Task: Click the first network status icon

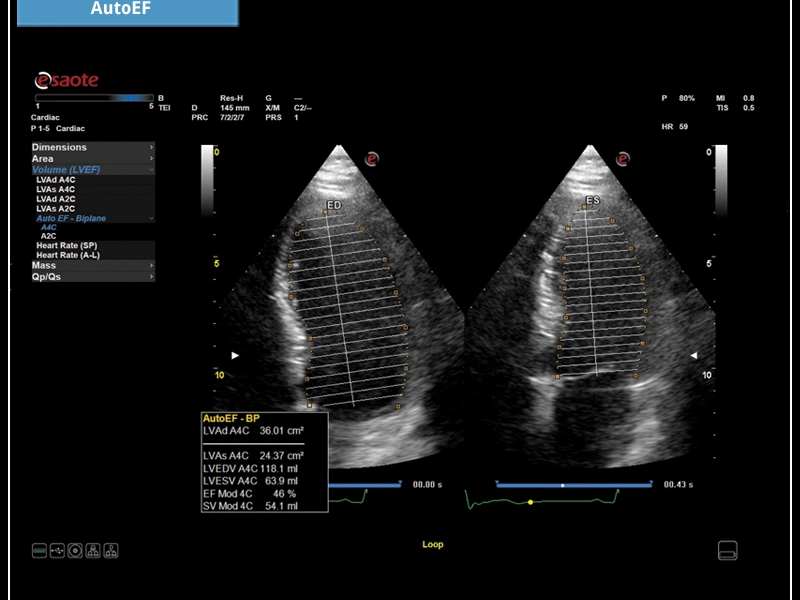Action: coord(93,550)
